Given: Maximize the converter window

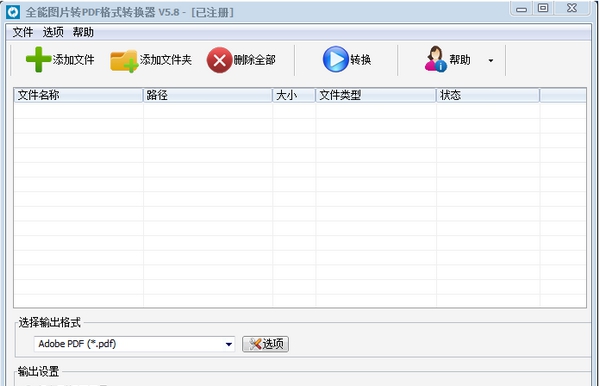Looking at the screenshot, I should tap(543, 8).
